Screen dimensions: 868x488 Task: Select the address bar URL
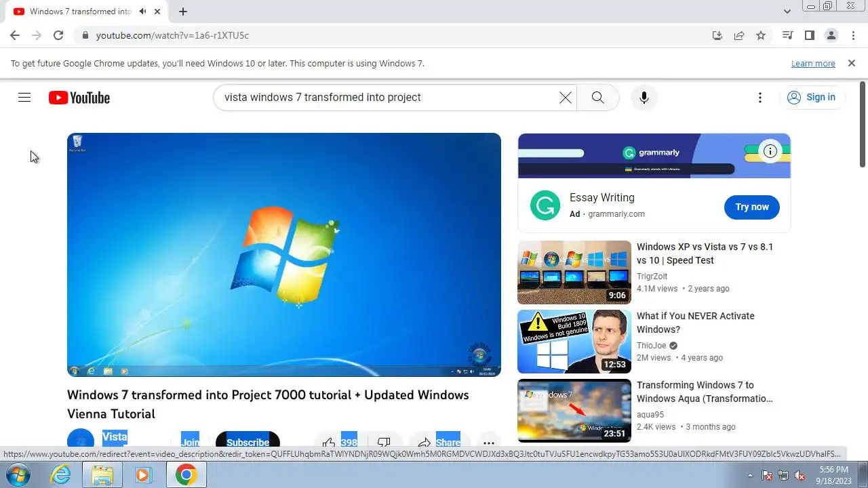coord(172,35)
